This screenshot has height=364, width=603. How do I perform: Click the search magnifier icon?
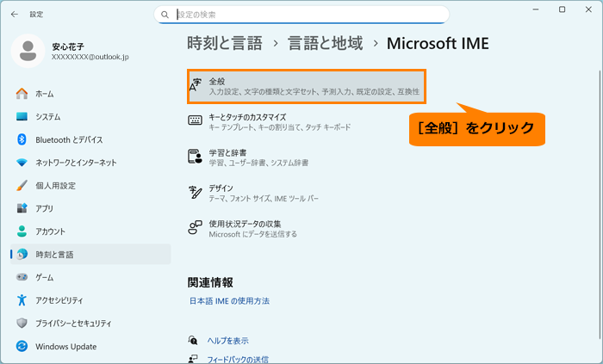[x=165, y=15]
